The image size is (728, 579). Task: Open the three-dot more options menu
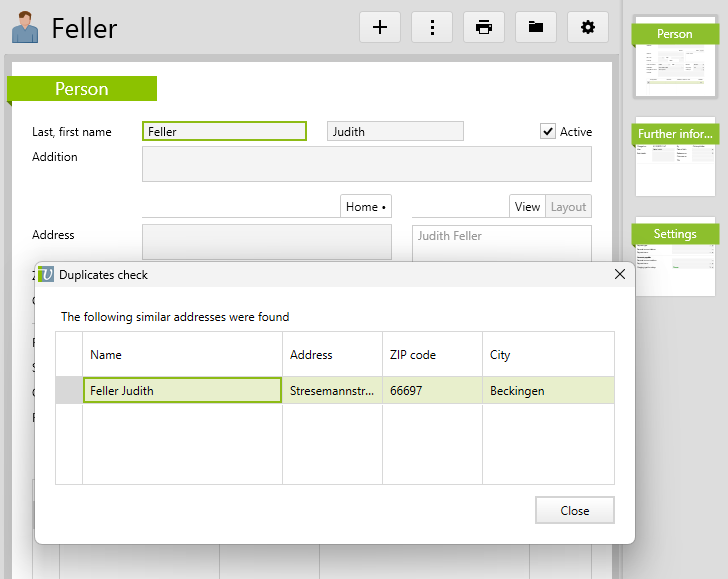pos(432,27)
